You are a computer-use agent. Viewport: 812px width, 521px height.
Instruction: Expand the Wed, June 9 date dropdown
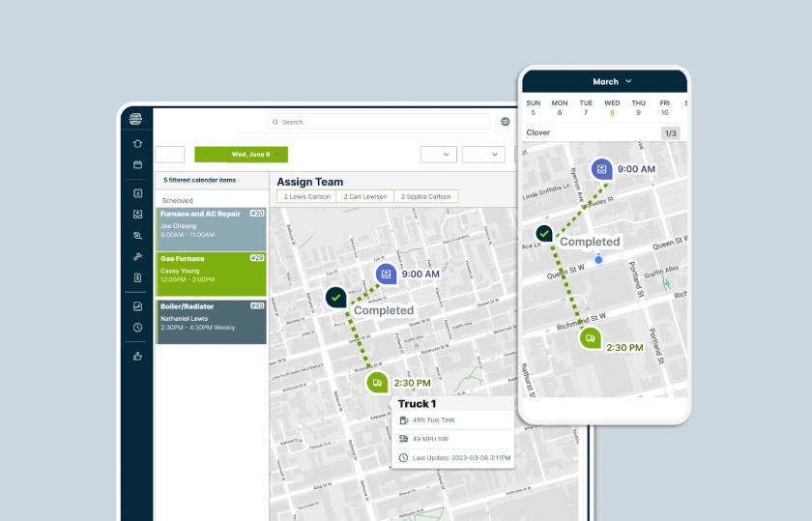pyautogui.click(x=240, y=155)
